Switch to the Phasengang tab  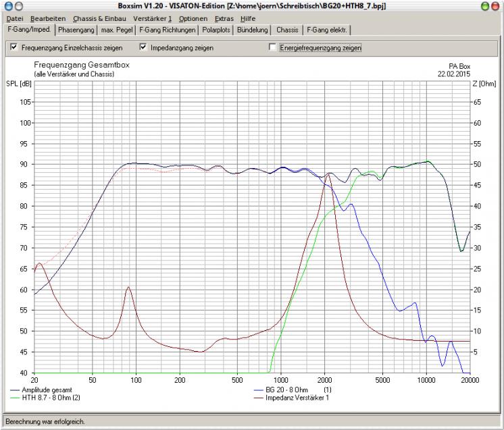pos(76,30)
